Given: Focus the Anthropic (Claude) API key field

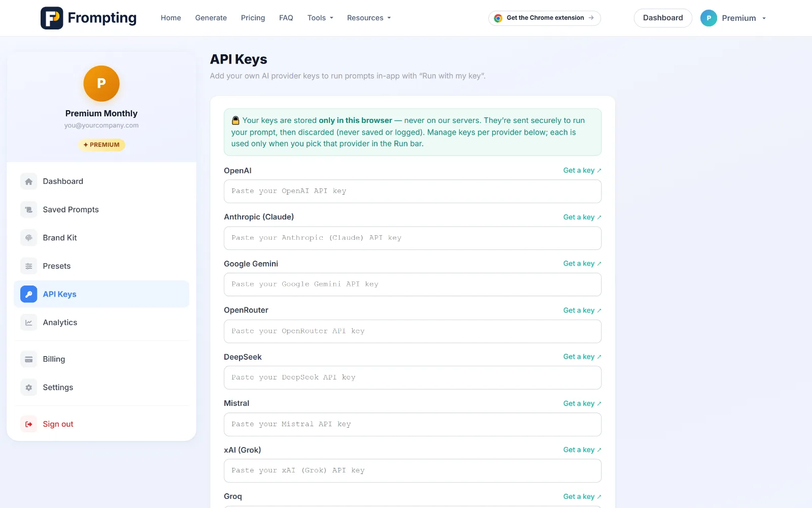Looking at the screenshot, I should point(413,238).
